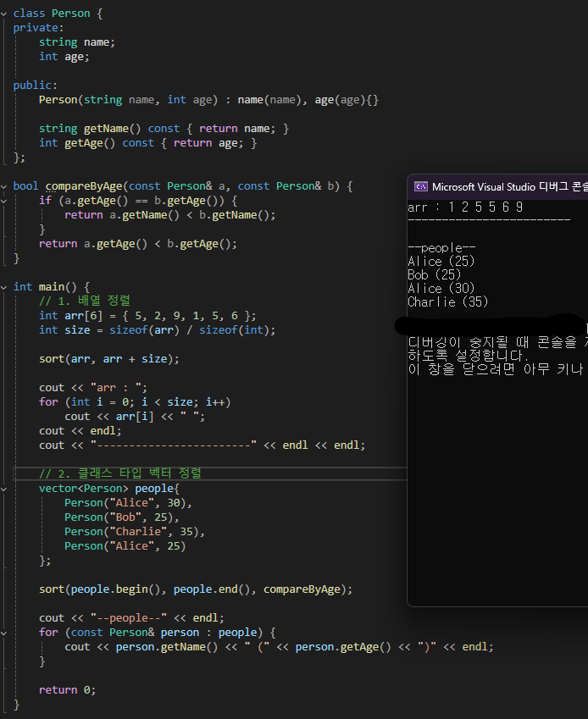This screenshot has width=588, height=719.
Task: Click the 'int getAge() const' method line
Action: (147, 143)
